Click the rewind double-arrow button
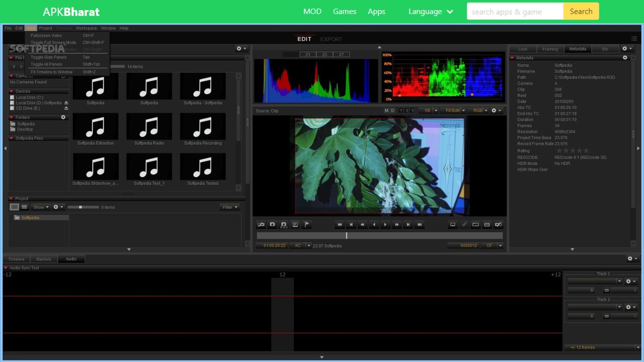 pyautogui.click(x=362, y=225)
